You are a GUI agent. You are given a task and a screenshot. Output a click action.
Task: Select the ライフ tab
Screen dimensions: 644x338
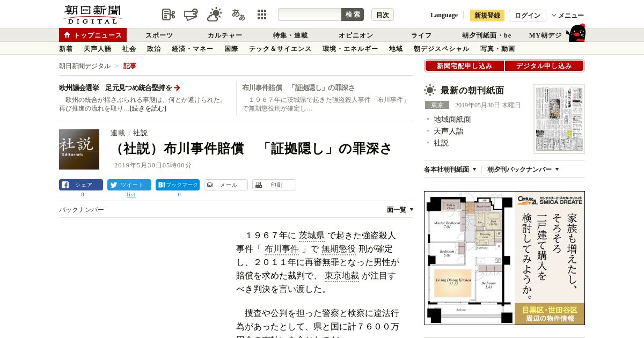tap(421, 35)
